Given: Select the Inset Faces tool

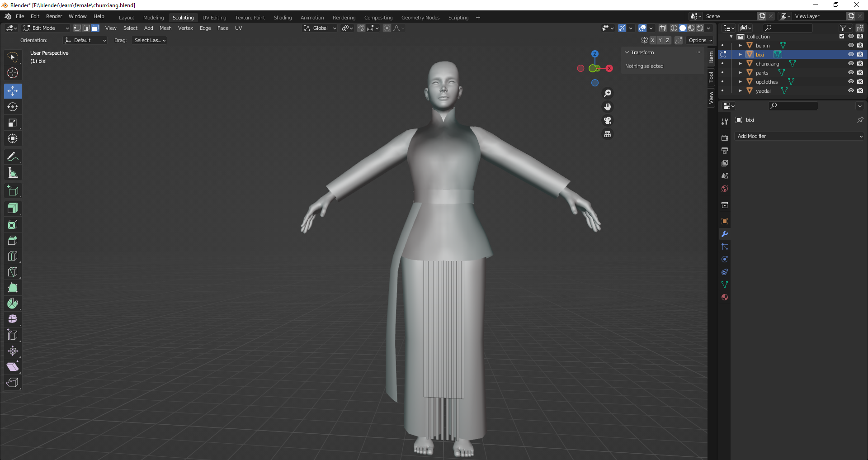Looking at the screenshot, I should pos(13,224).
